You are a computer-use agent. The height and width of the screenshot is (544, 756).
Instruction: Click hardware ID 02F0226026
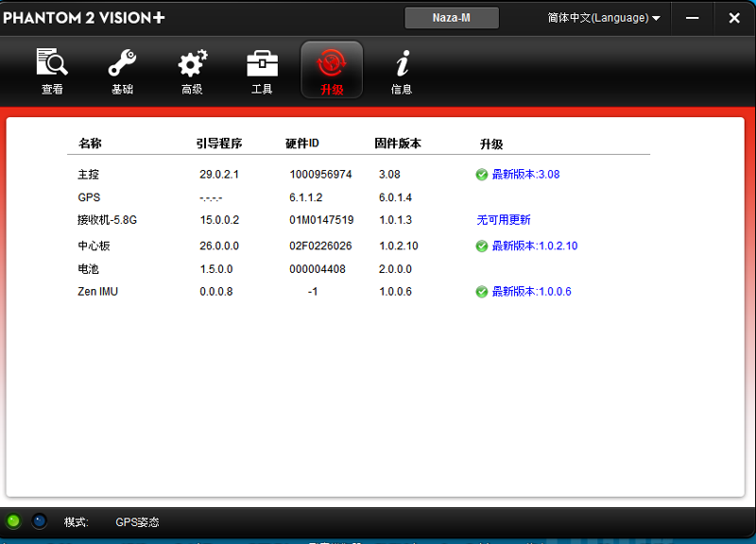[320, 246]
